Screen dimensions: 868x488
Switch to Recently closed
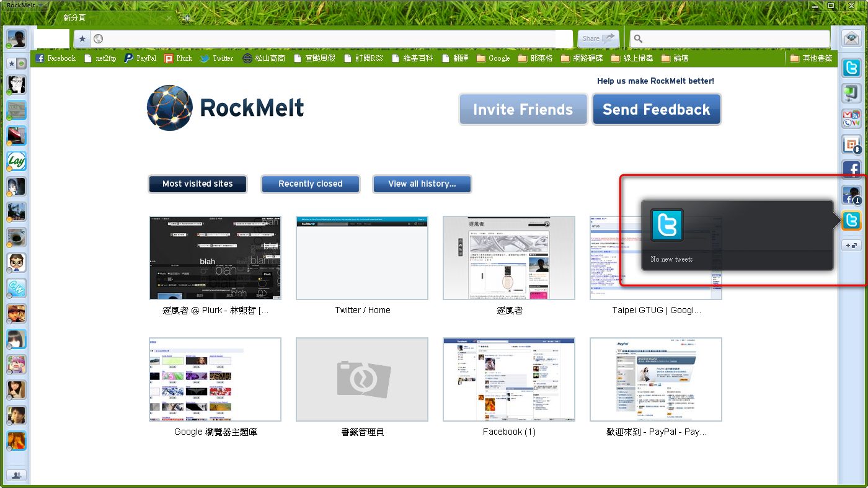click(311, 184)
